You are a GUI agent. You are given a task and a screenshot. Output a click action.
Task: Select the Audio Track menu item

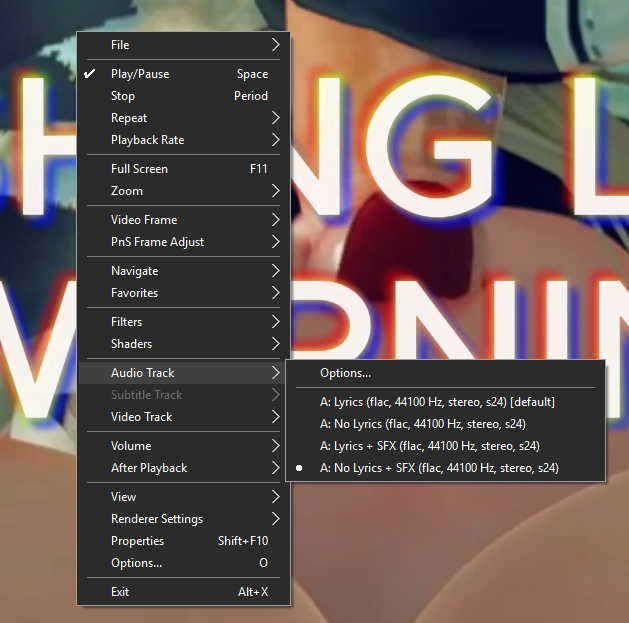click(183, 373)
